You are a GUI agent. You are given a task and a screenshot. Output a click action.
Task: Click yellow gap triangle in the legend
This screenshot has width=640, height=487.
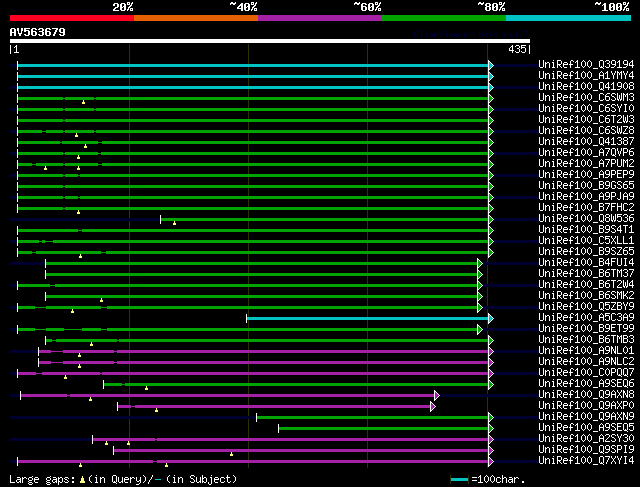click(x=82, y=480)
